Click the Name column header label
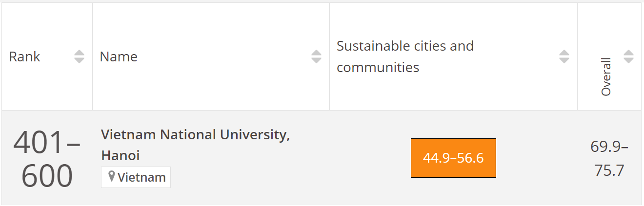 pos(119,56)
